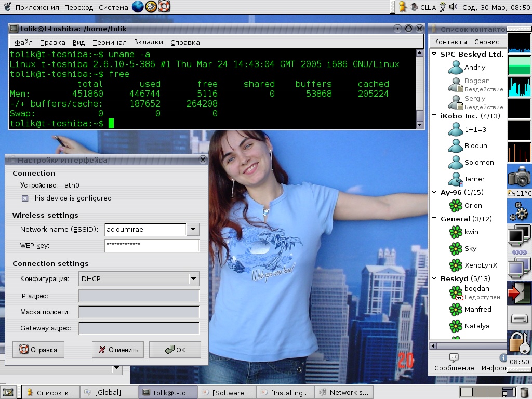This screenshot has width=532, height=399.
Task: Click the Show Desktop button in bottom panel
Action: coord(8,393)
